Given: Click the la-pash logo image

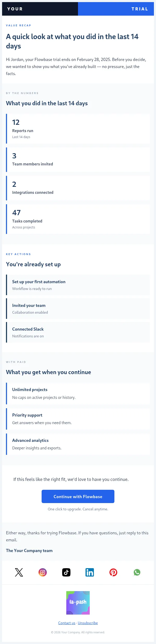Looking at the screenshot, I should point(78,603).
